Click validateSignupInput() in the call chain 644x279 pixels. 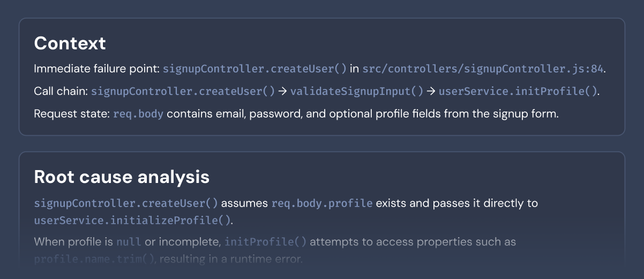point(356,91)
